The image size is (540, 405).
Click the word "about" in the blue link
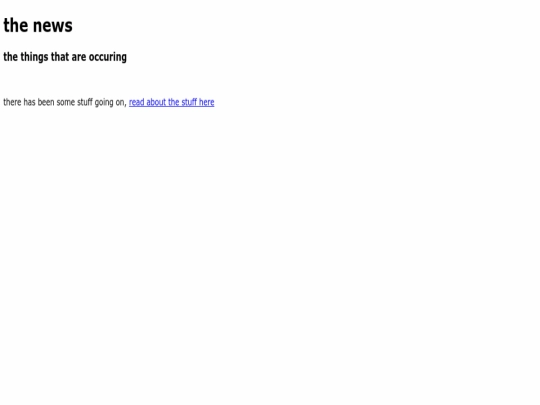click(x=156, y=102)
